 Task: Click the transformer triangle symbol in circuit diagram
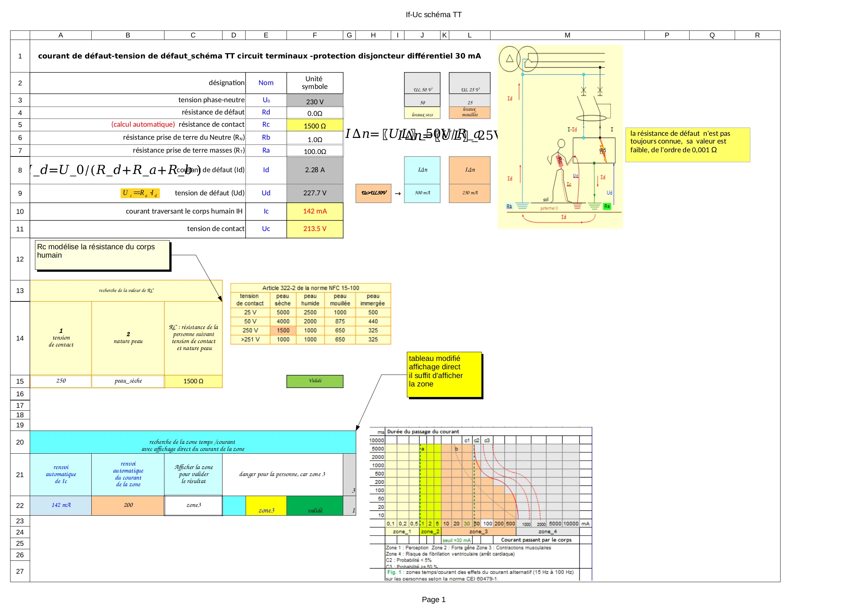(509, 59)
